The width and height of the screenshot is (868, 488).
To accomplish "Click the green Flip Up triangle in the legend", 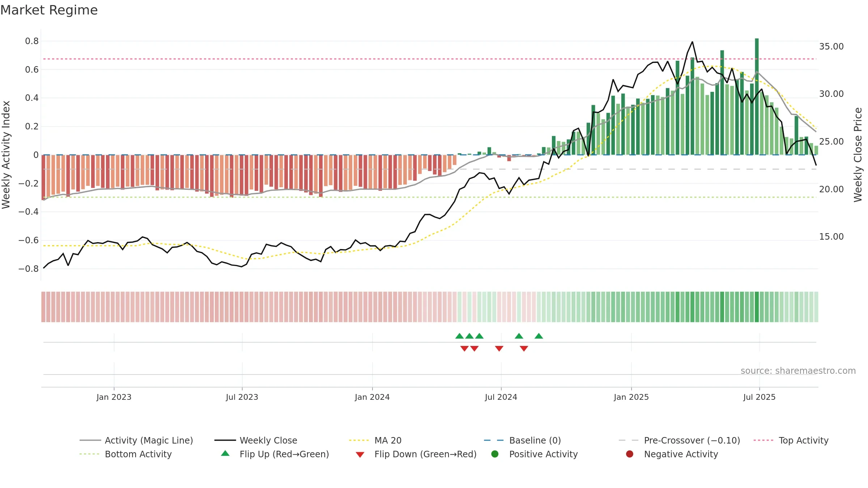I will tap(225, 453).
